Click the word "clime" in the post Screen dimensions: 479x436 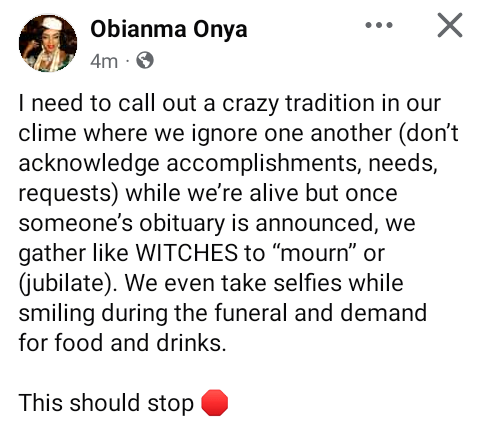tap(47, 133)
